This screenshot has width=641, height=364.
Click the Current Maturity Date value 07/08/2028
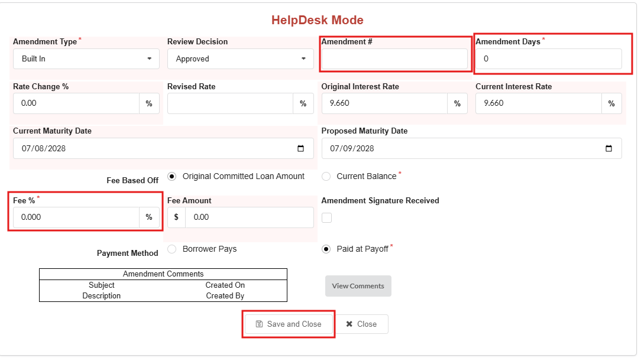tap(44, 149)
